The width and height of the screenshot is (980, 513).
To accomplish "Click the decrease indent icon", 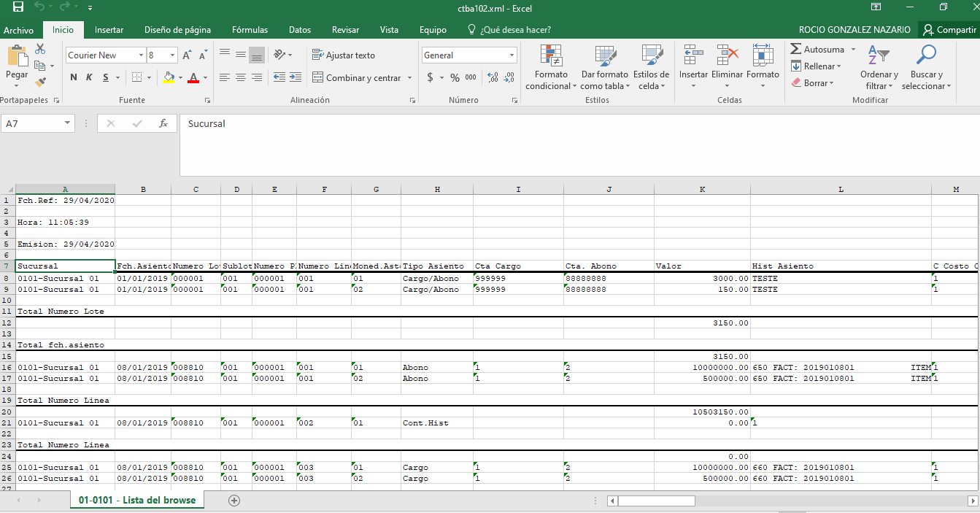I will [279, 77].
